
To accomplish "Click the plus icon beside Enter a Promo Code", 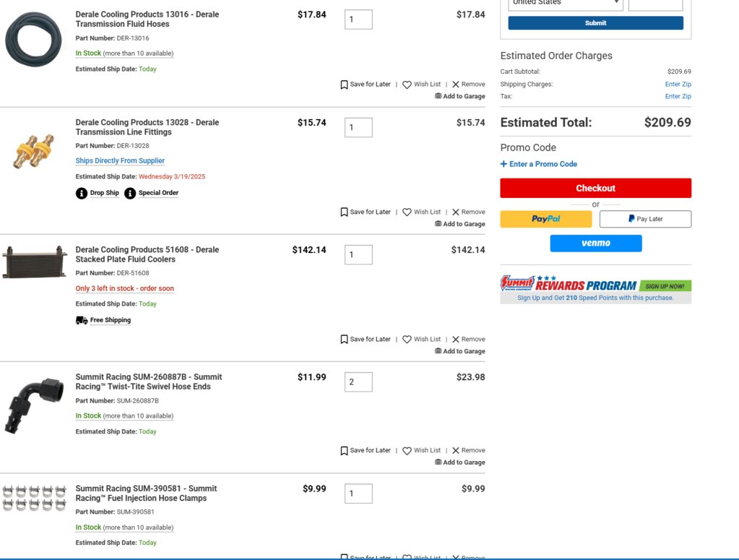I will click(504, 164).
